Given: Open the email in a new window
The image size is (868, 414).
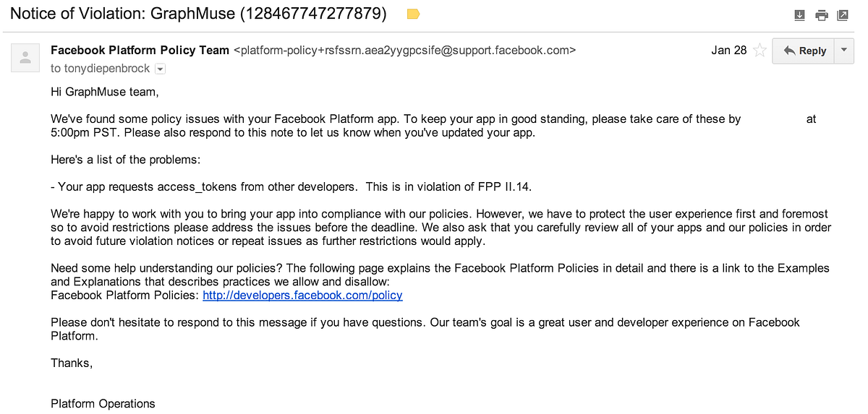Looking at the screenshot, I should 843,14.
